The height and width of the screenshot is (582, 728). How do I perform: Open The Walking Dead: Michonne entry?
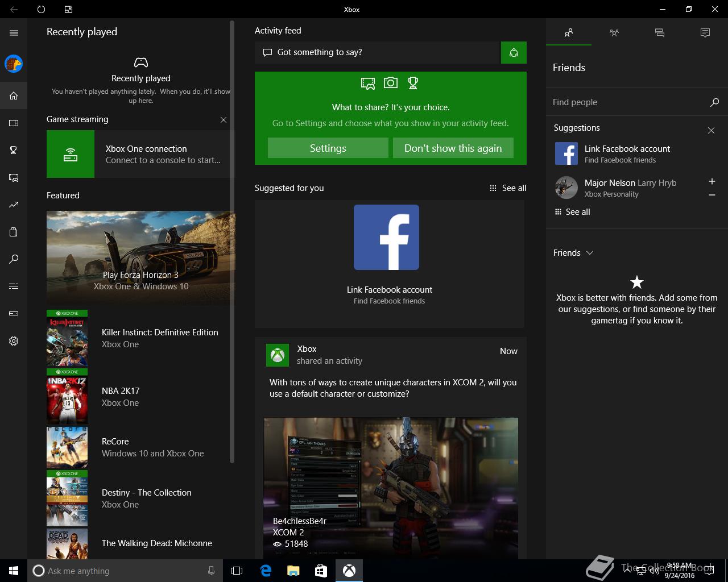(x=140, y=544)
